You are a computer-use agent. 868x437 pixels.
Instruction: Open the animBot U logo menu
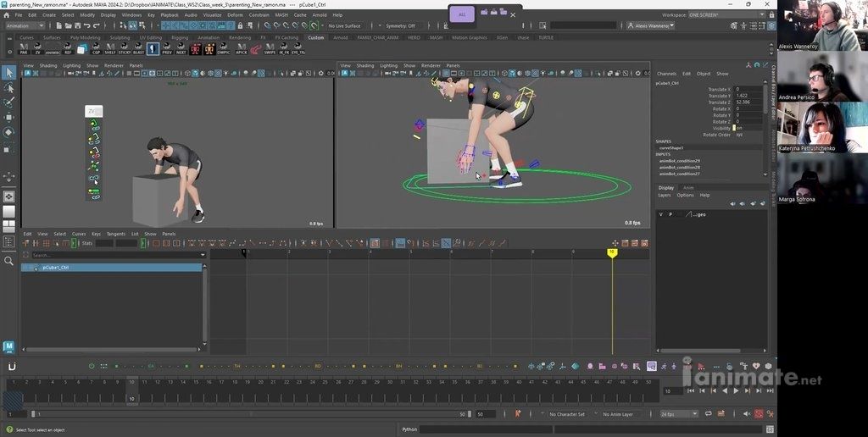(12, 366)
